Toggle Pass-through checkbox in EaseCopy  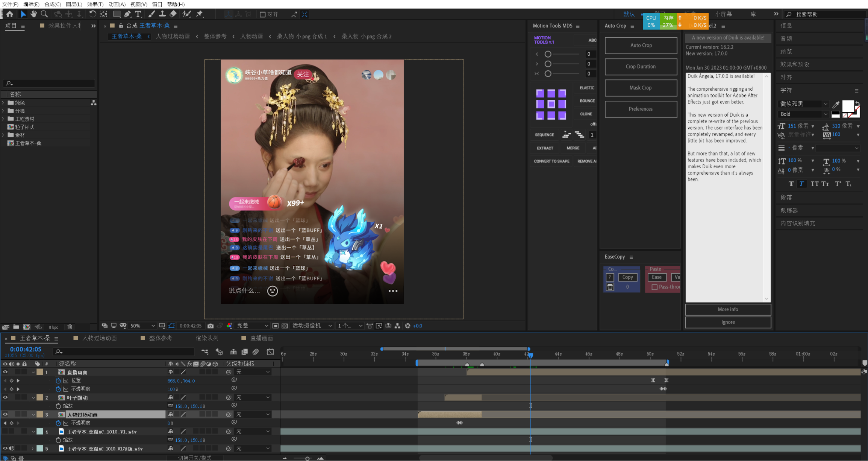(654, 287)
